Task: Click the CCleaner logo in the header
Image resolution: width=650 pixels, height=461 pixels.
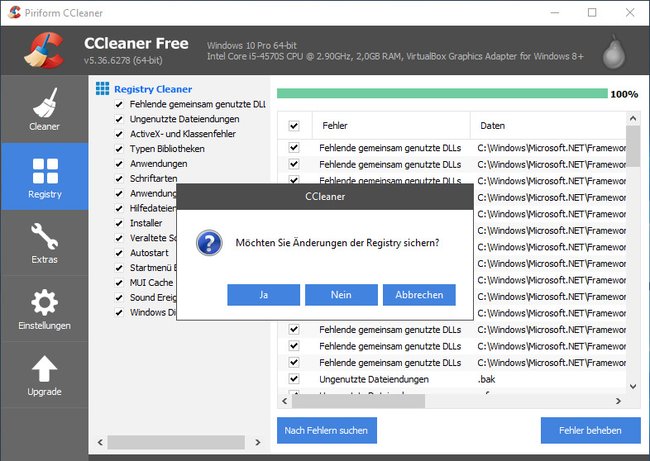Action: click(x=44, y=51)
